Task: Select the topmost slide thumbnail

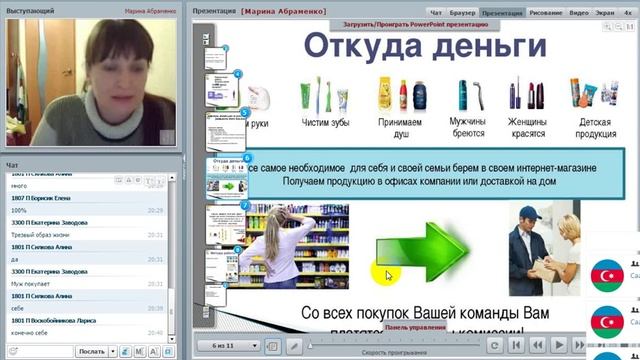Action: point(215,58)
